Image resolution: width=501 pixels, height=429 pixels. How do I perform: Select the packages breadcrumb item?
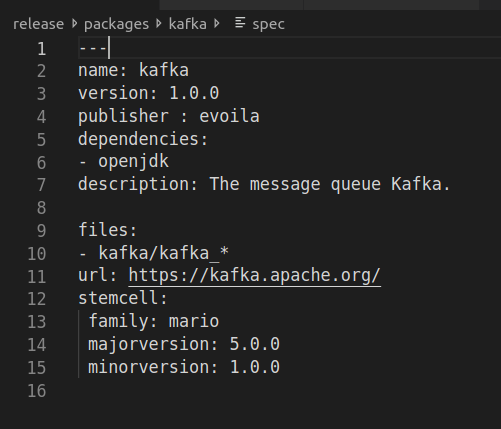[x=116, y=24]
